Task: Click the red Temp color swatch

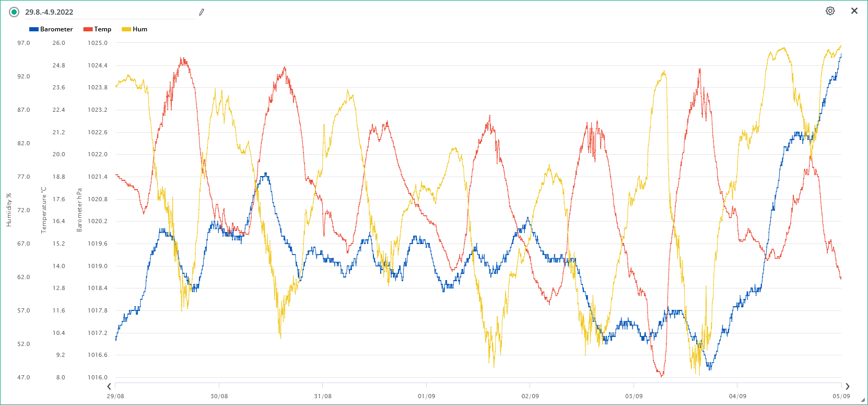Action: coord(88,29)
